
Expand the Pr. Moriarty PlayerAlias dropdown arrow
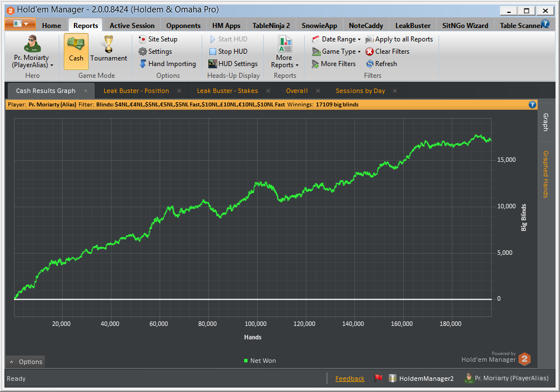pyautogui.click(x=52, y=66)
